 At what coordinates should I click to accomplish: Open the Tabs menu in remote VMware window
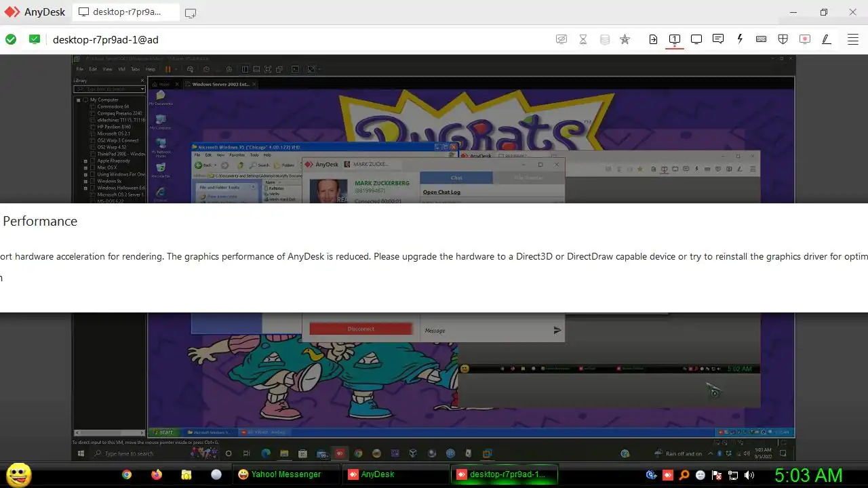pos(135,69)
